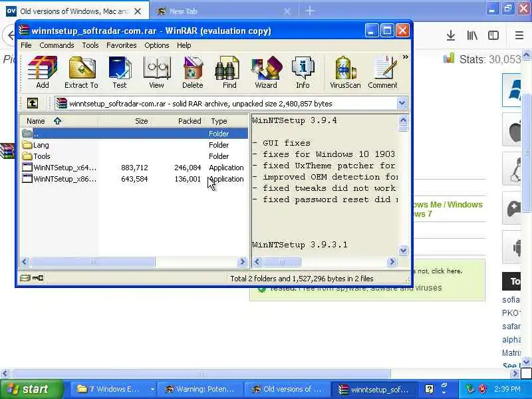Click the browser back arrow button
Image resolution: width=532 pixels, height=399 pixels.
(x=10, y=35)
